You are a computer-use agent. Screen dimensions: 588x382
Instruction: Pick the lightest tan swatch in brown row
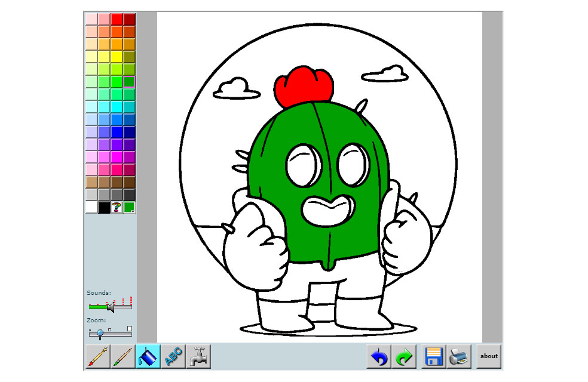[91, 182]
